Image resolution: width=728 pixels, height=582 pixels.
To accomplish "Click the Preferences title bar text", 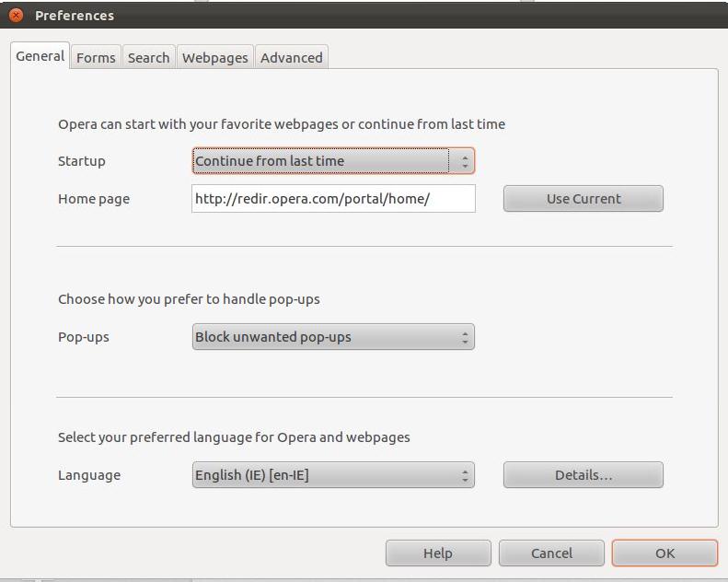I will click(74, 16).
